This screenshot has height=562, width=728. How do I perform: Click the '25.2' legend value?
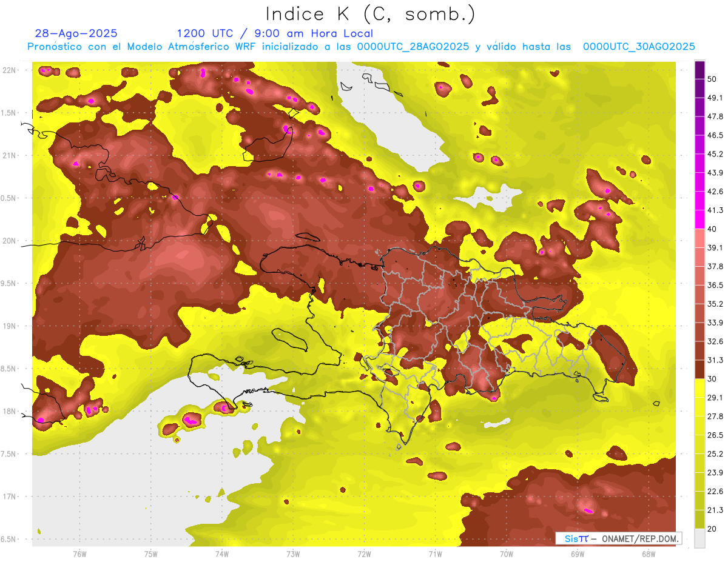[x=715, y=454]
